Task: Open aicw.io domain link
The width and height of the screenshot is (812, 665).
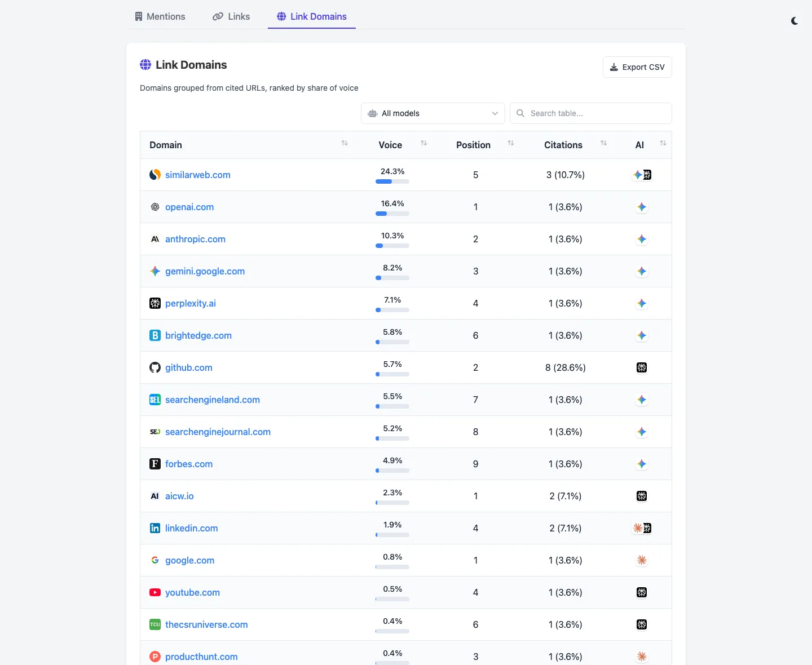Action: (179, 496)
